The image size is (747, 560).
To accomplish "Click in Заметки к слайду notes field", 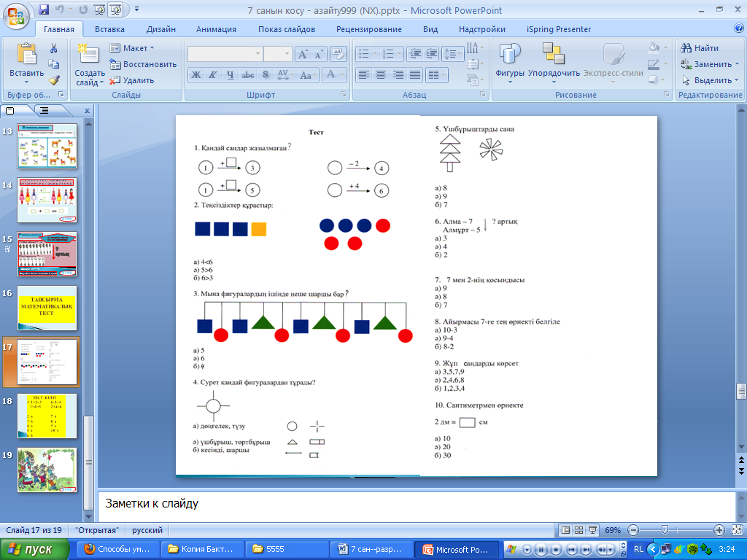I will (417, 506).
